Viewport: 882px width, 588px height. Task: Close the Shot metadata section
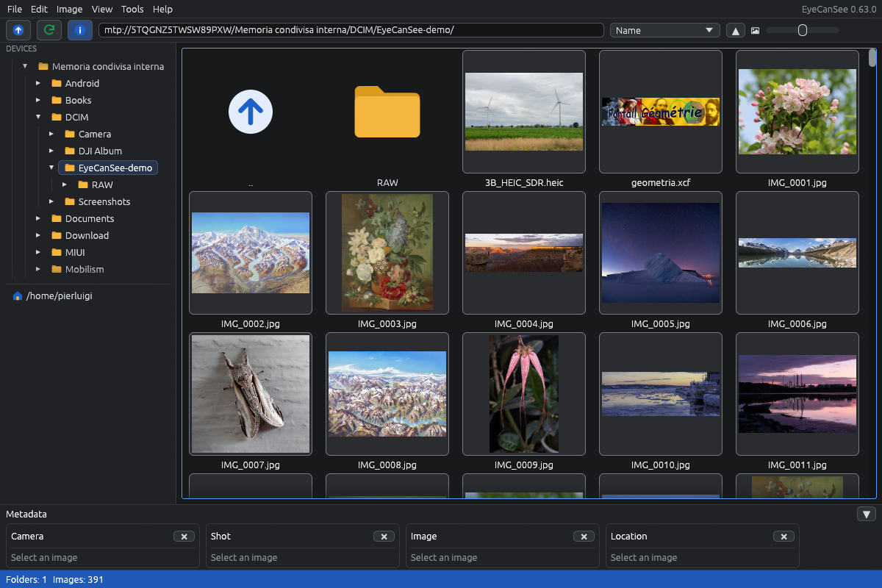coord(384,537)
